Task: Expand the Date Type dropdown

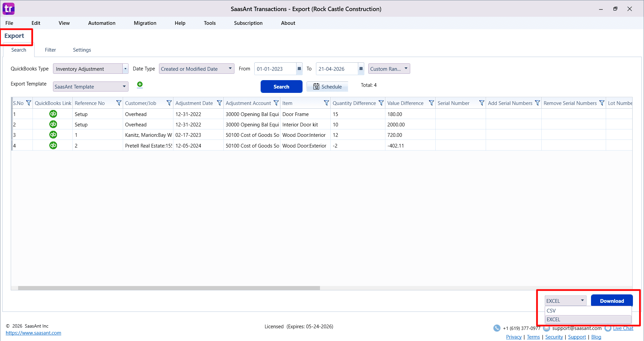Action: pos(230,68)
